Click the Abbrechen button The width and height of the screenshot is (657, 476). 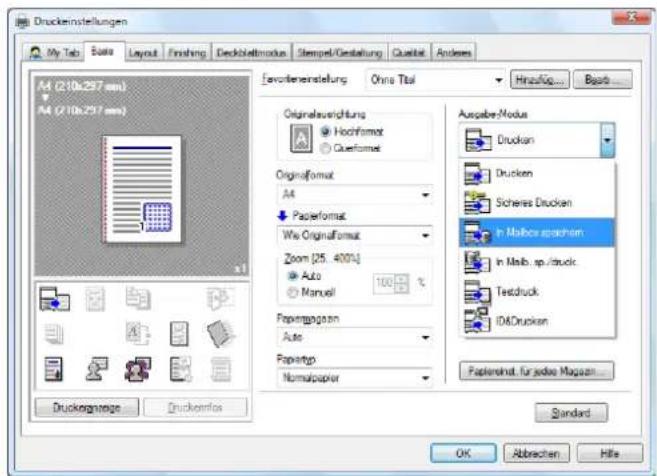point(536,453)
